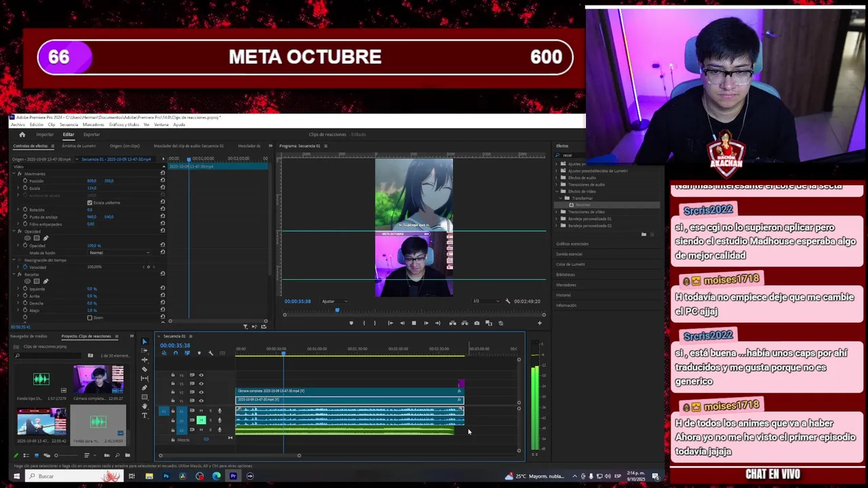Select the Razor tool
This screenshot has height=488, width=868.
[x=144, y=369]
